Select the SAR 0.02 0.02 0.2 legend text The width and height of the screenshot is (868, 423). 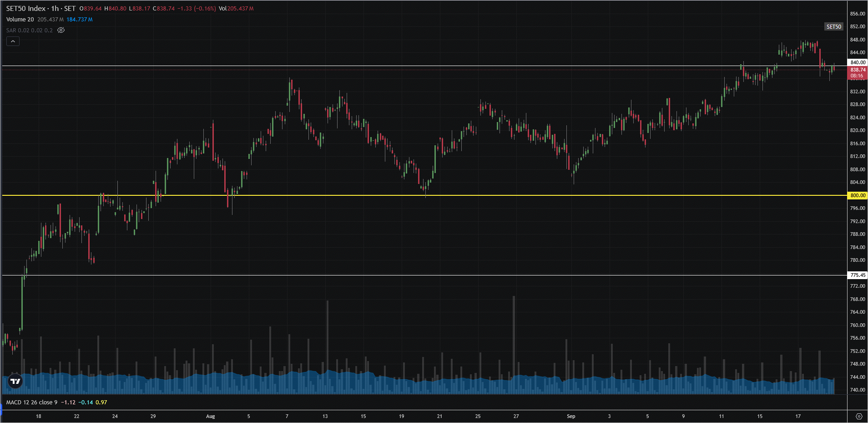pyautogui.click(x=29, y=31)
